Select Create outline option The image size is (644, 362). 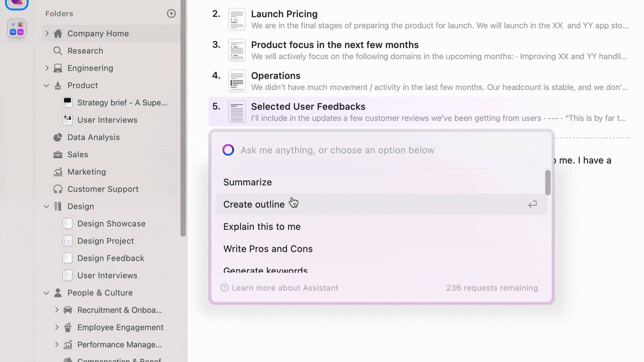pyautogui.click(x=254, y=204)
